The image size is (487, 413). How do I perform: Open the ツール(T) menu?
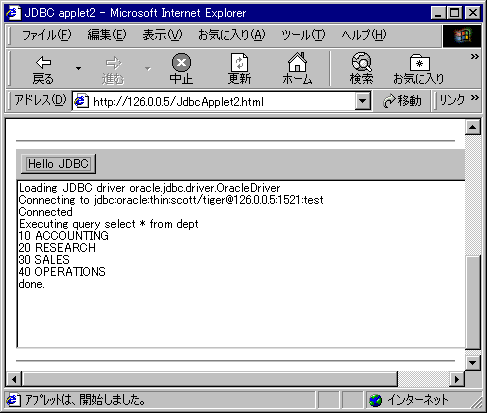[303, 35]
